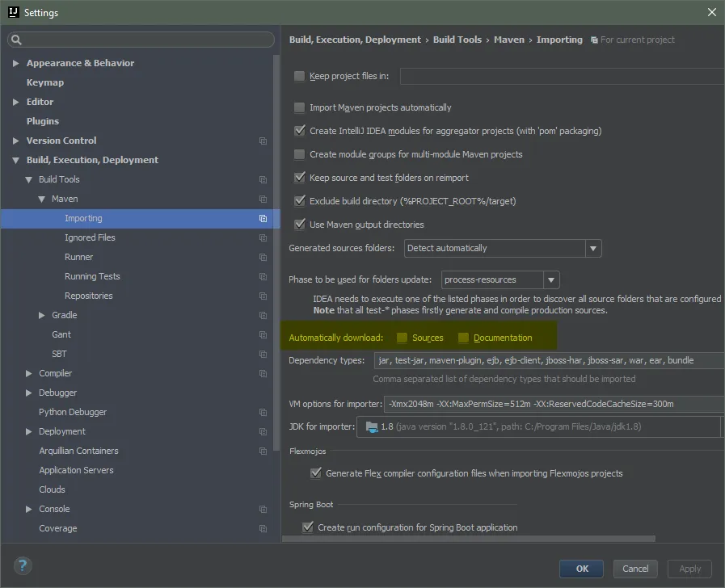Close the Settings dialog
Viewport: 725px width, 588px height.
click(x=712, y=12)
